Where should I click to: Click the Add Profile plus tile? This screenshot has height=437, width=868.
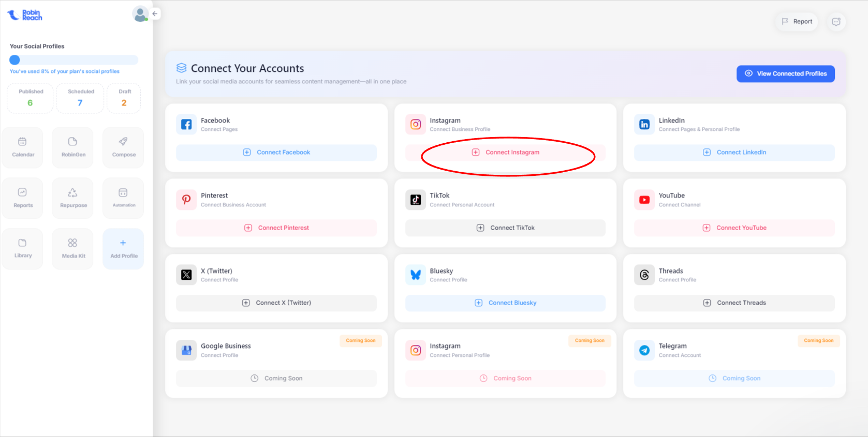pos(124,249)
